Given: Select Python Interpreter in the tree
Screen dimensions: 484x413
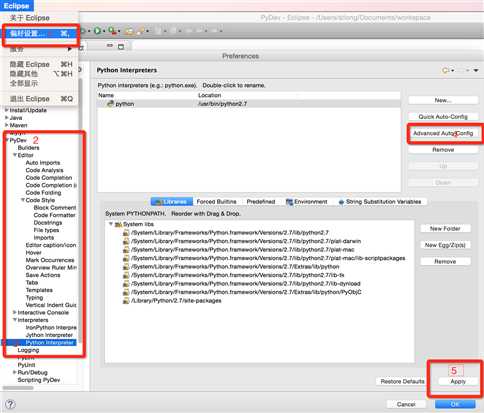Looking at the screenshot, I should pos(49,342).
